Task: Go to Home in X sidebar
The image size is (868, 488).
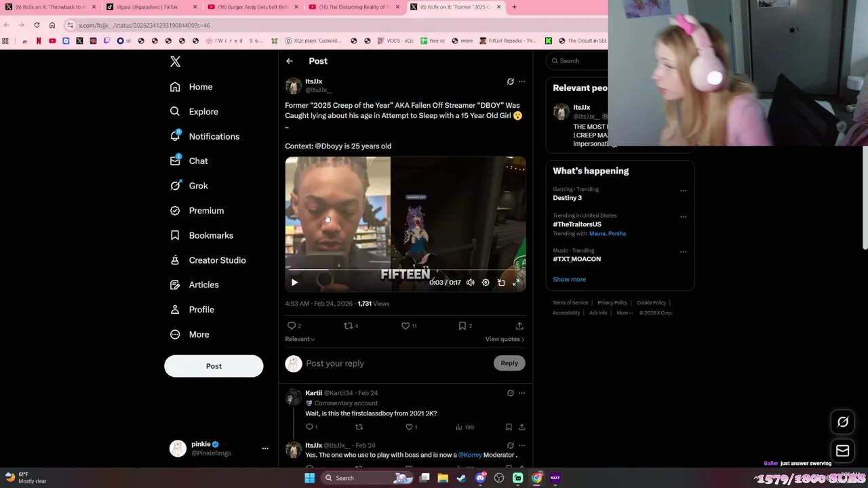Action: [192, 87]
